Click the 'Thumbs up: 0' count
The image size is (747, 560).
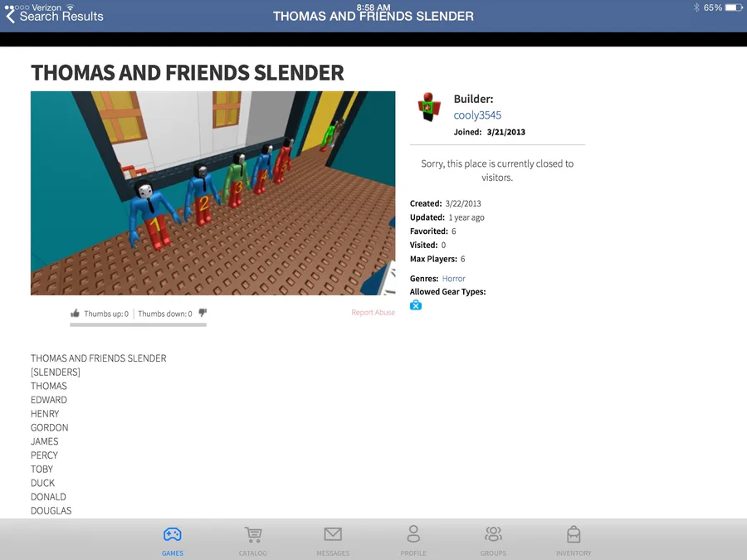106,314
